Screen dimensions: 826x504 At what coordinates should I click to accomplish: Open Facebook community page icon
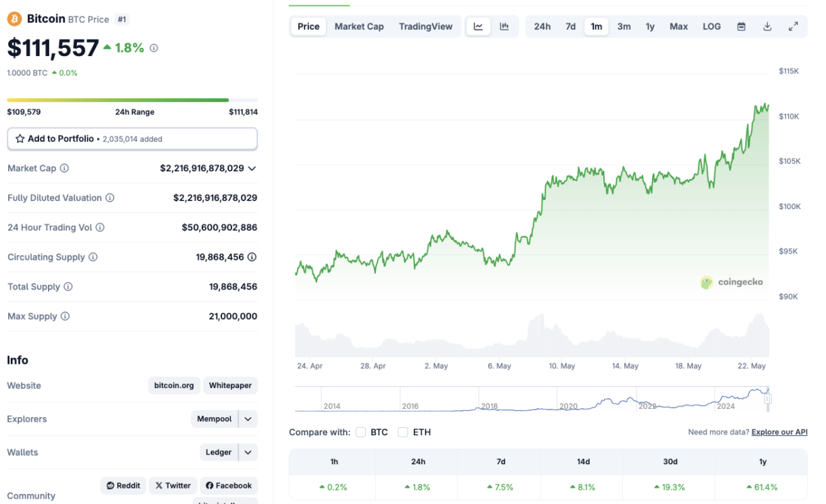coord(228,485)
